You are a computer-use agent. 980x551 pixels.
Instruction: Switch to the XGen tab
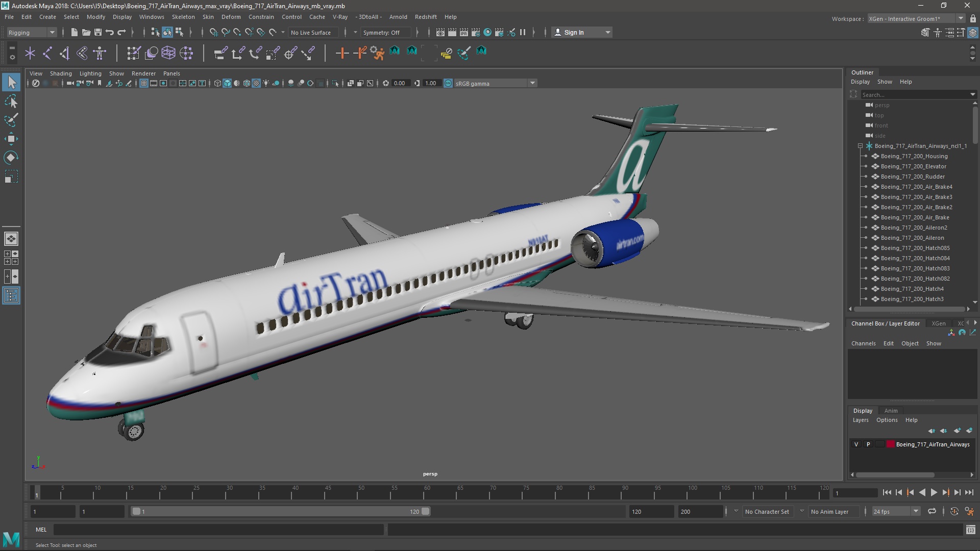pos(938,323)
